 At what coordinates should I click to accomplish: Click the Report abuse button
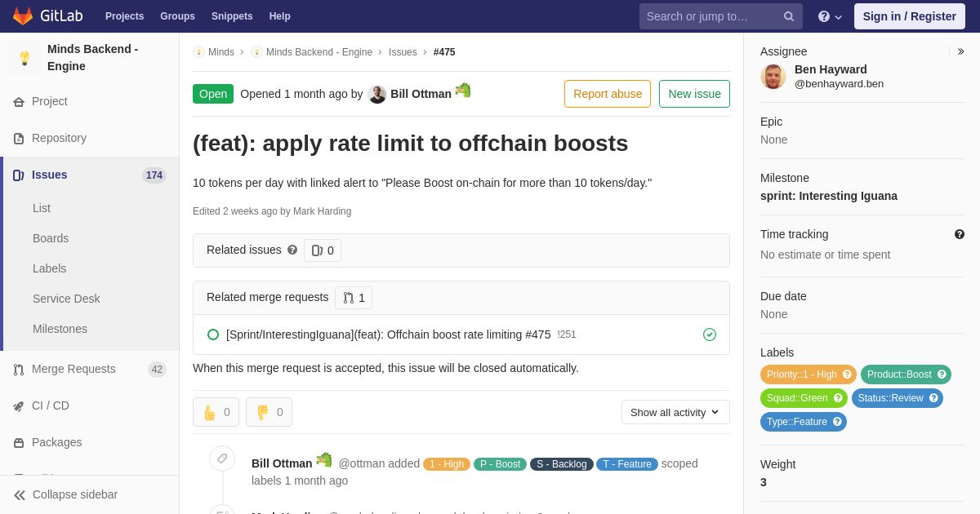(608, 94)
